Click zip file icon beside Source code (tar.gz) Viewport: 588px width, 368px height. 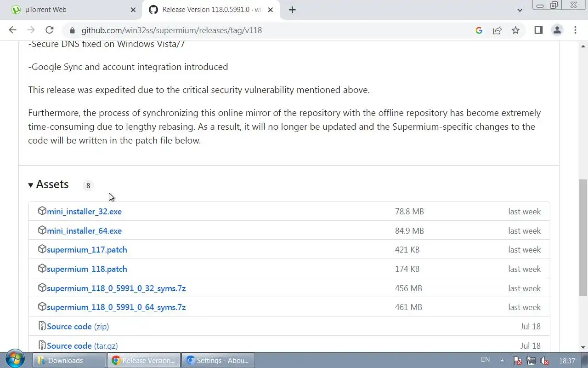click(x=42, y=345)
